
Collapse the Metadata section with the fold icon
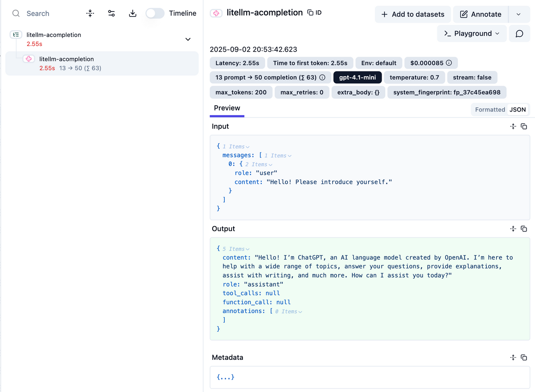click(x=513, y=358)
